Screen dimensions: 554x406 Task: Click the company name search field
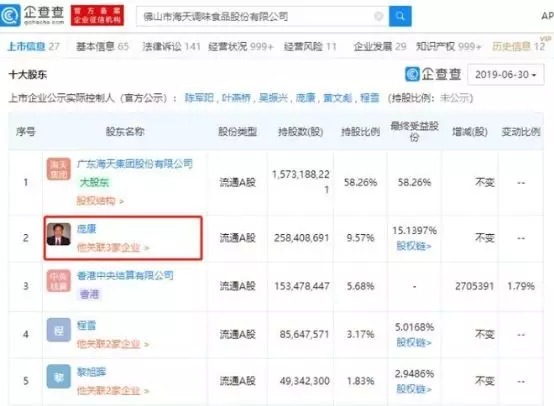[x=255, y=16]
